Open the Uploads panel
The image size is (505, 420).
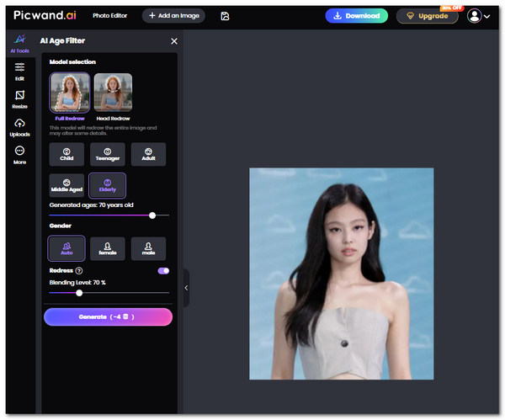(20, 127)
